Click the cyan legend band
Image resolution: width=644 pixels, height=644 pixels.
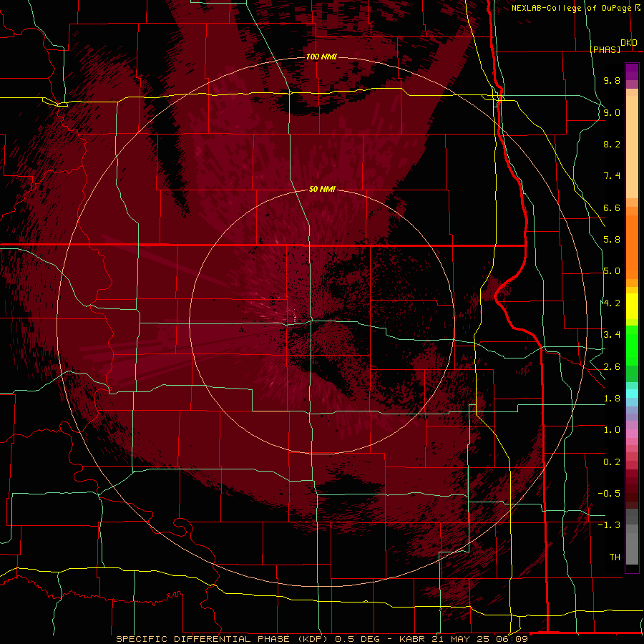[x=632, y=394]
